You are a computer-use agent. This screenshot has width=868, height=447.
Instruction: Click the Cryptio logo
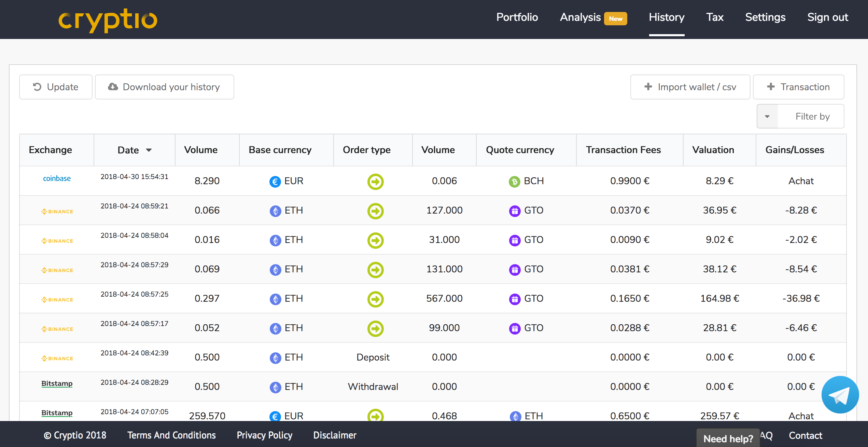(x=108, y=20)
